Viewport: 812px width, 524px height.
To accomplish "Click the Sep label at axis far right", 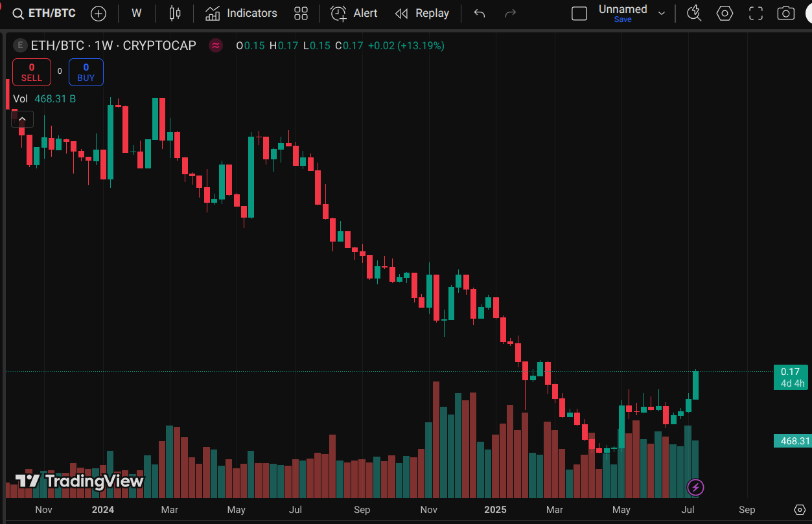I will (x=747, y=510).
